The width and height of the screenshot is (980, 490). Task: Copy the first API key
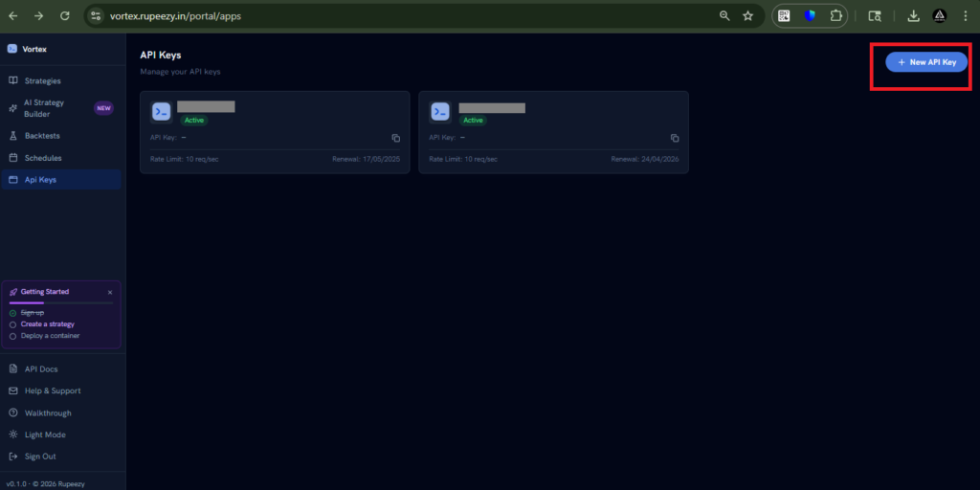pyautogui.click(x=396, y=138)
